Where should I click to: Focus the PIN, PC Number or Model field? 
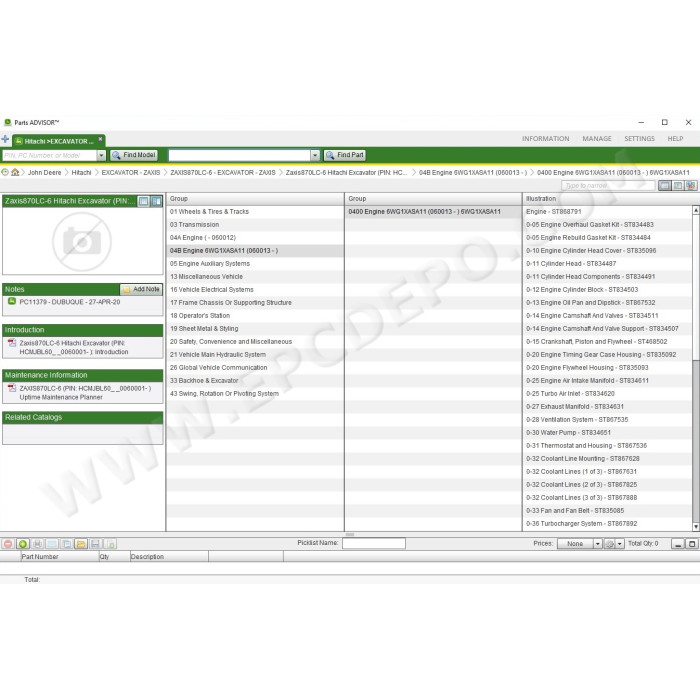coord(50,155)
